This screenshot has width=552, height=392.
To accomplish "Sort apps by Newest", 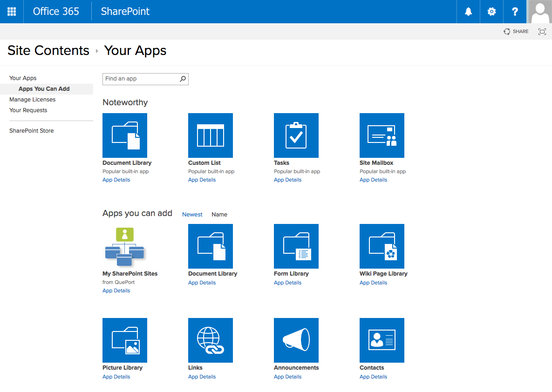I will tap(192, 214).
